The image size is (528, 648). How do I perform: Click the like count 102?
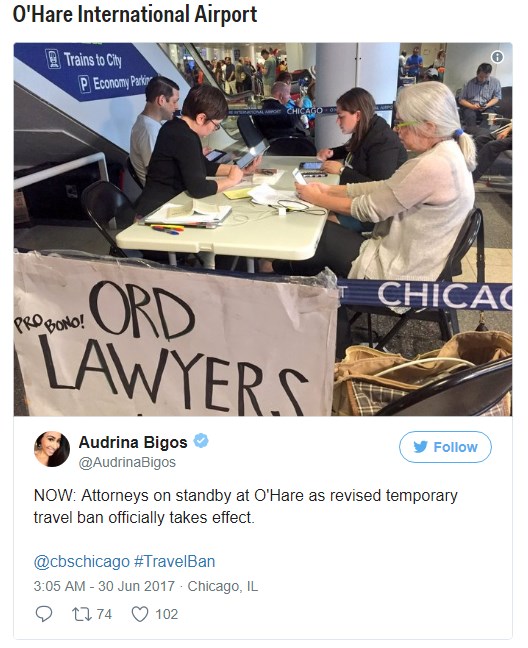[166, 614]
